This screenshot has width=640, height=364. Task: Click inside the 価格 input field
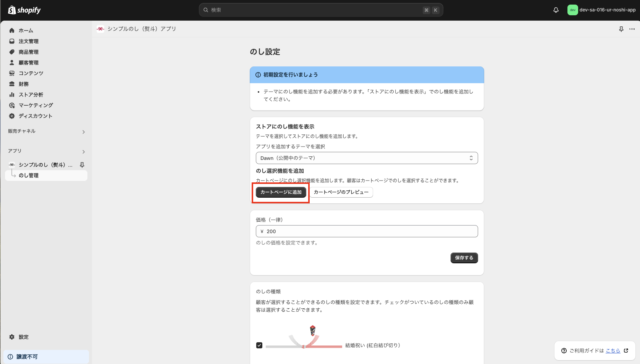click(367, 231)
